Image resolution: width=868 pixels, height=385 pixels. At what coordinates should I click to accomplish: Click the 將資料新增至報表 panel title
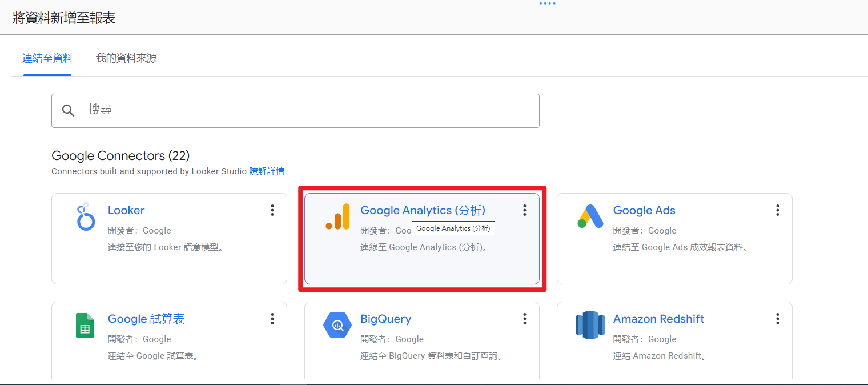(64, 18)
